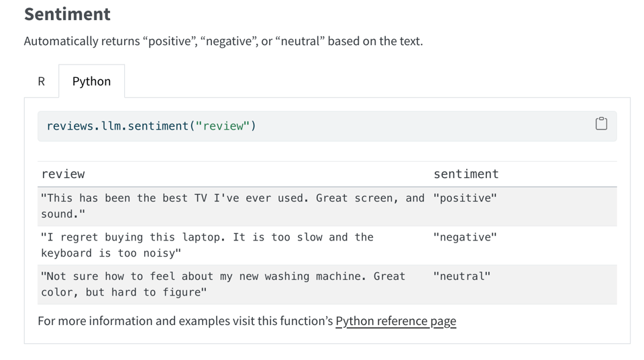This screenshot has width=644, height=360.
Task: Click the "positive" sentiment value
Action: coord(465,198)
